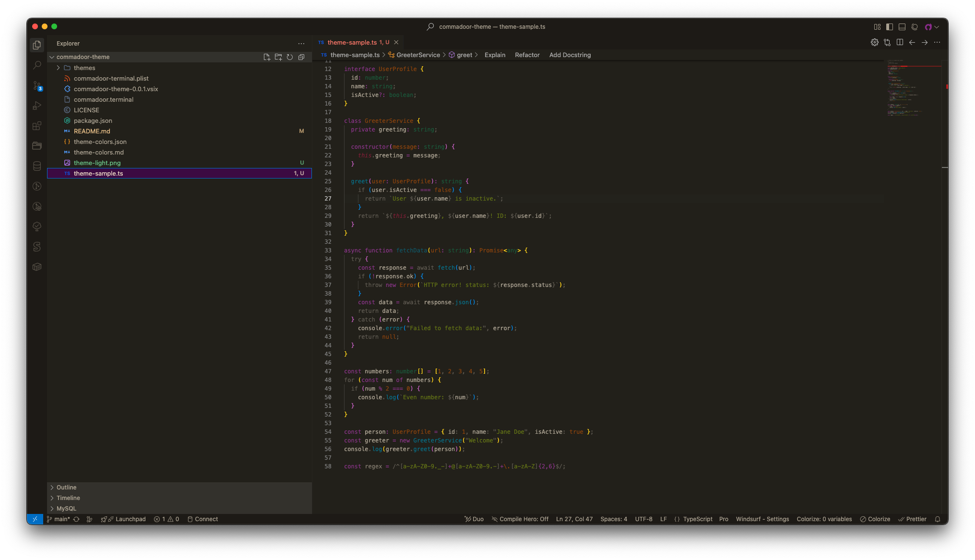Toggle Compile Hero: Off in status bar

(520, 519)
